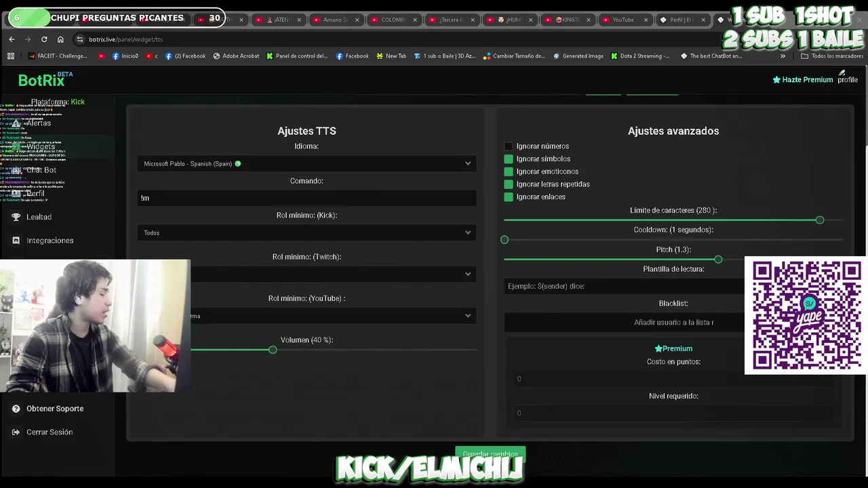Viewport: 868px width, 488px height.
Task: Toggle the Ignorar símbolos checkbox
Action: [509, 159]
